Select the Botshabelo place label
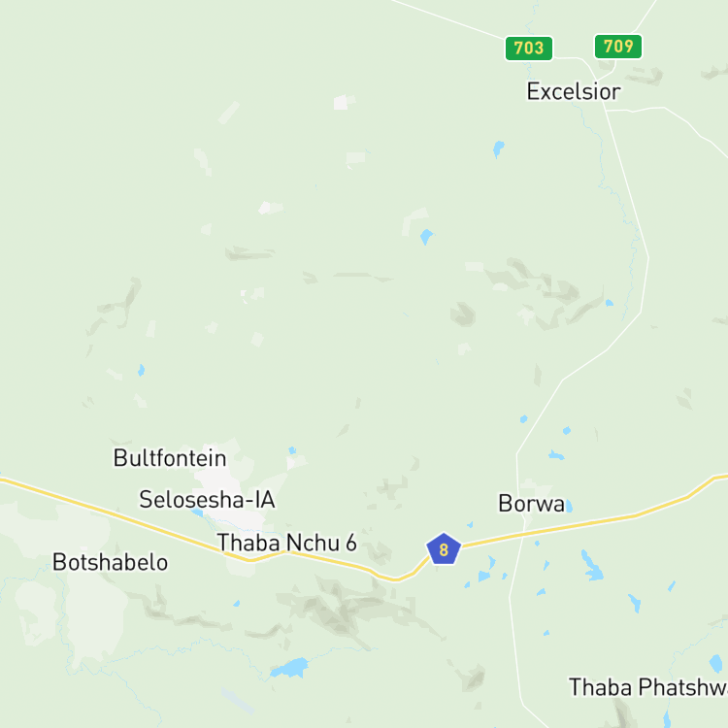Viewport: 728px width, 728px height. pos(110,562)
